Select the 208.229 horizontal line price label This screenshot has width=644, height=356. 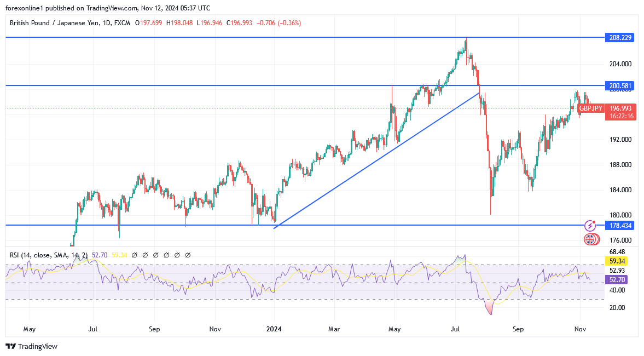pyautogui.click(x=619, y=38)
